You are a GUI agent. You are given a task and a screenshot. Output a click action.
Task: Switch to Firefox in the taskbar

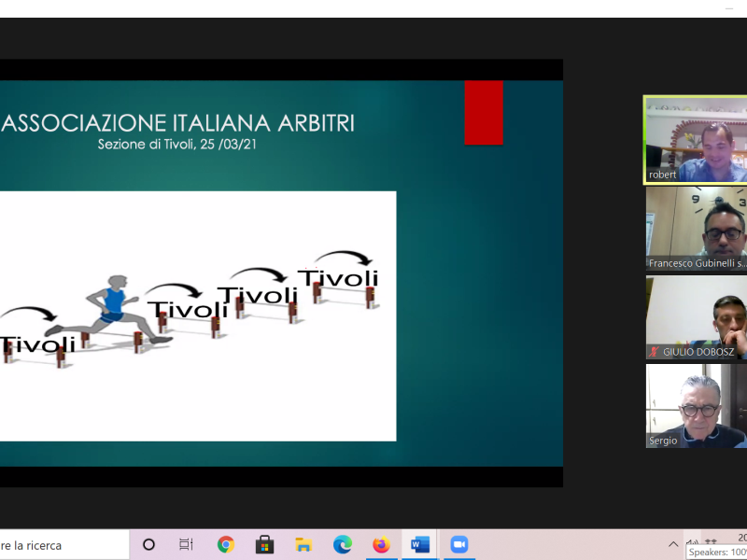click(381, 544)
